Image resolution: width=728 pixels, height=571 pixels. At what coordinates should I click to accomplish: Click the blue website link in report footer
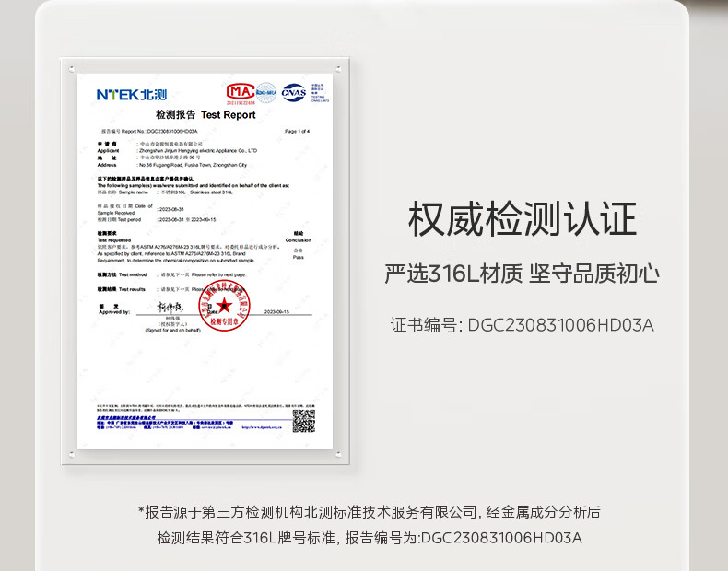[x=262, y=427]
